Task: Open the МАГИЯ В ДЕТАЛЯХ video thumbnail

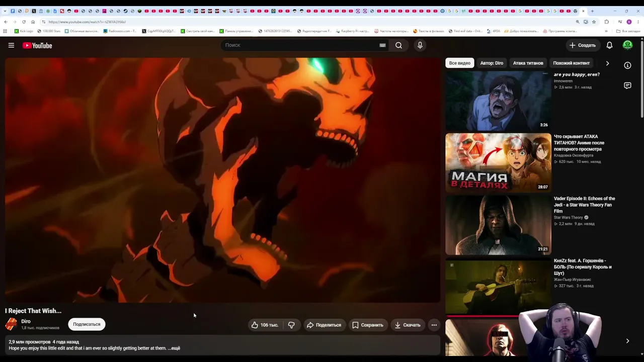Action: click(498, 162)
